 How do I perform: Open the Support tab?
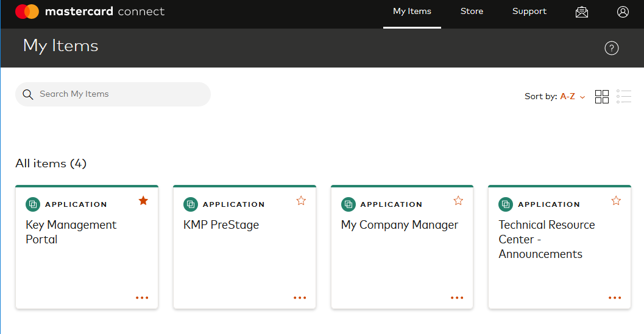tap(529, 12)
